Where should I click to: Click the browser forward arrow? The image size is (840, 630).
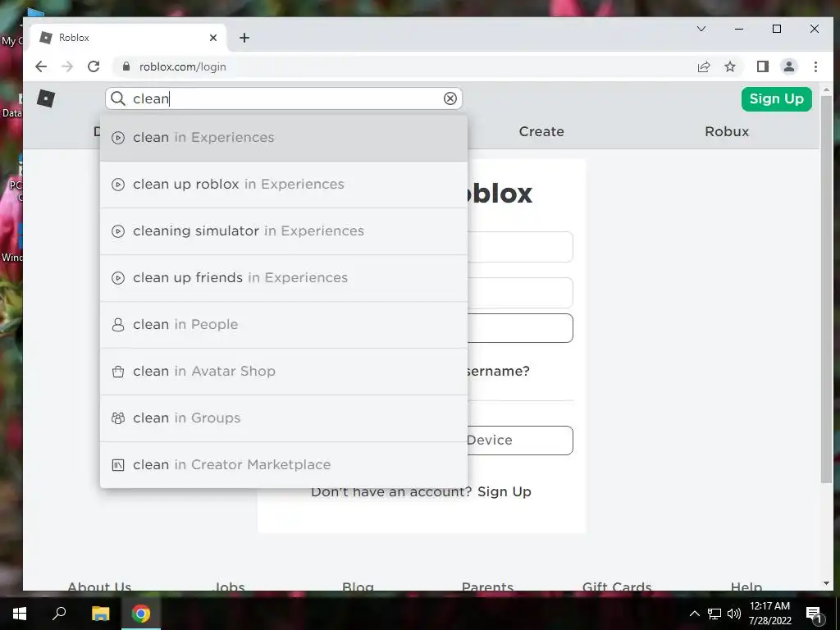[67, 67]
